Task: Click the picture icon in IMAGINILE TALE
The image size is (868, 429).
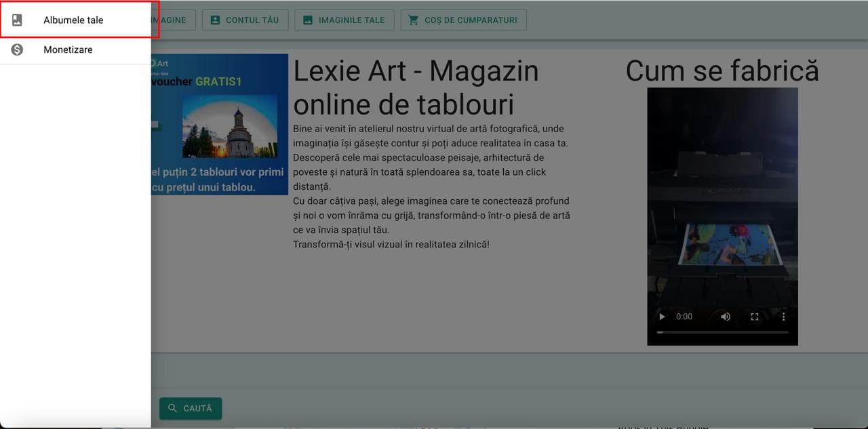Action: (x=308, y=20)
